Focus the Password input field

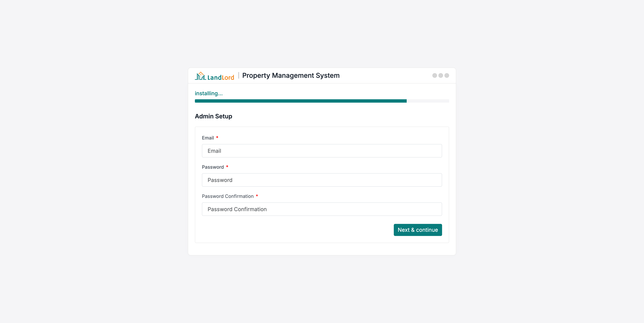coord(322,180)
